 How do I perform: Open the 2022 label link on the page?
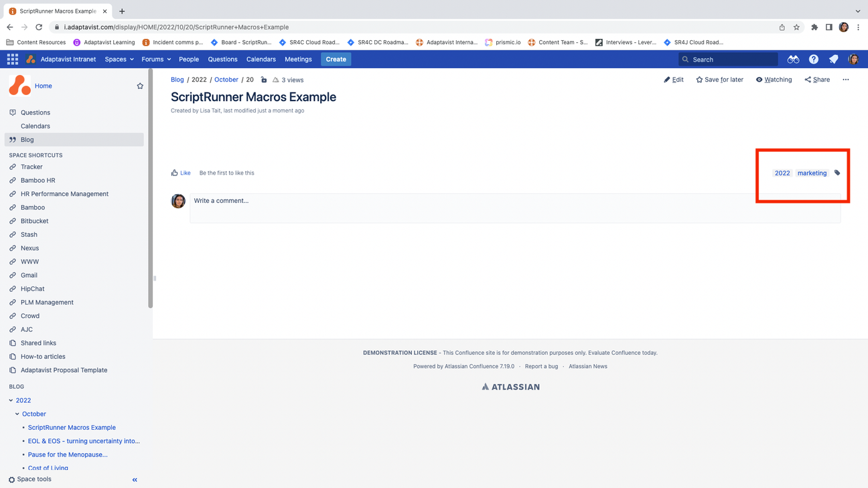tap(782, 173)
